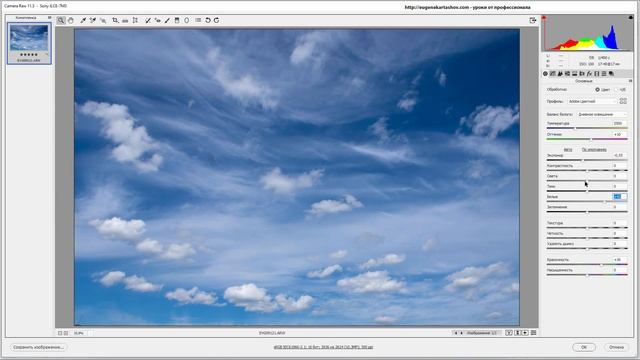Screen dimensions: 640x360
Task: Switch to the Presets panel tab
Action: coord(604,73)
